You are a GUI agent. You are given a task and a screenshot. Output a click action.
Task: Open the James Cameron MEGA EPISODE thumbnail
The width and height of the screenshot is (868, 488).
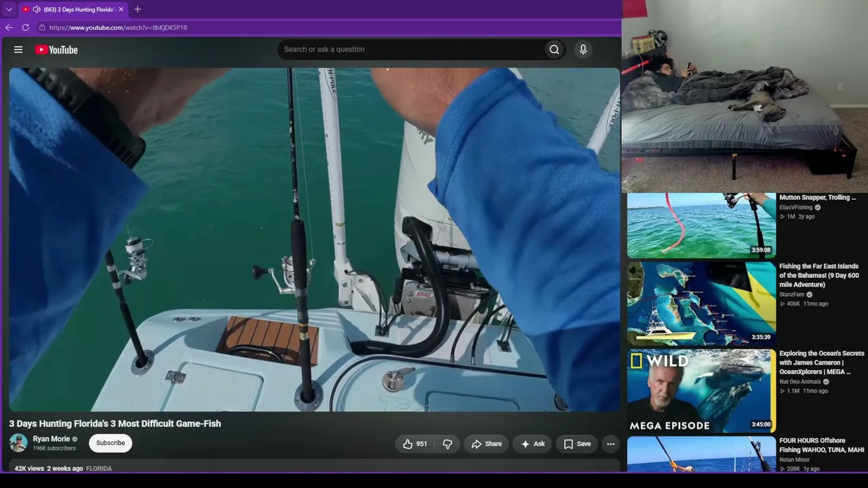tap(701, 391)
